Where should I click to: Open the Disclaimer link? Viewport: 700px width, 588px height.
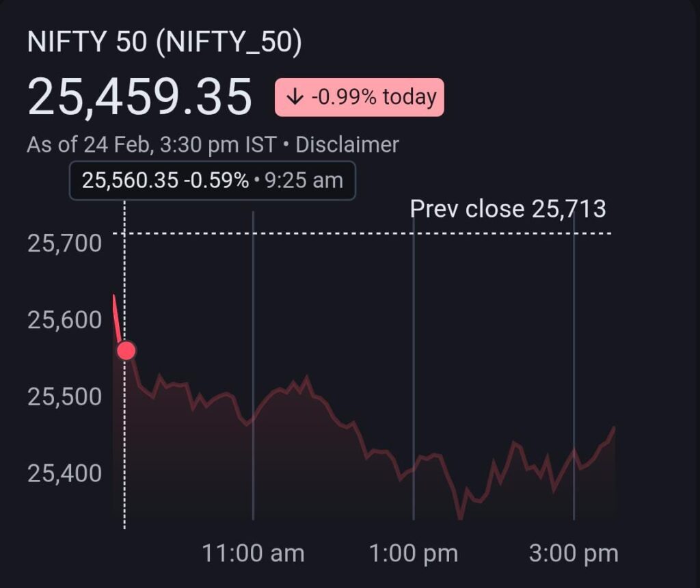pyautogui.click(x=347, y=144)
